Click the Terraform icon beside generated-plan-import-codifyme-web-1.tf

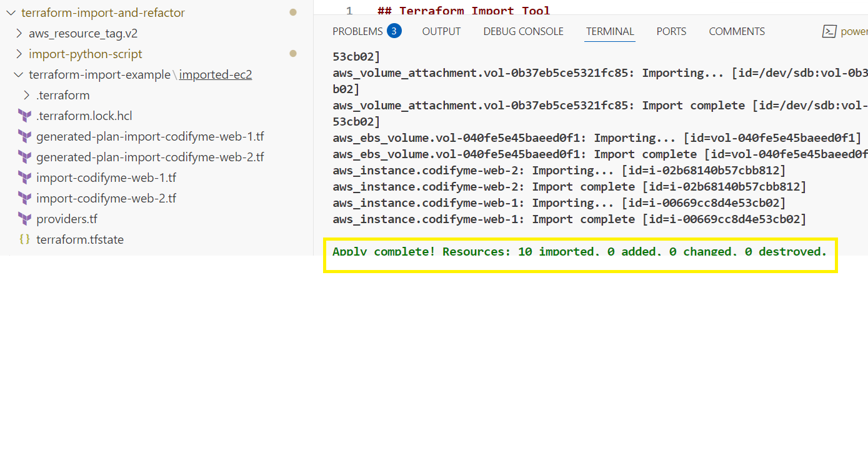[25, 136]
